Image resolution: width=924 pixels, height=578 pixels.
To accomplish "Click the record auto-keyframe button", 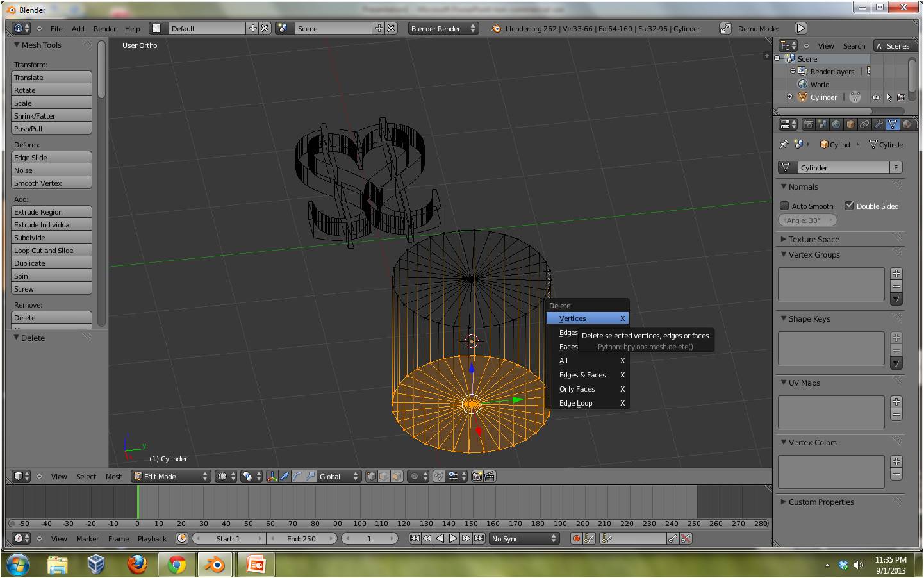I will pos(577,539).
